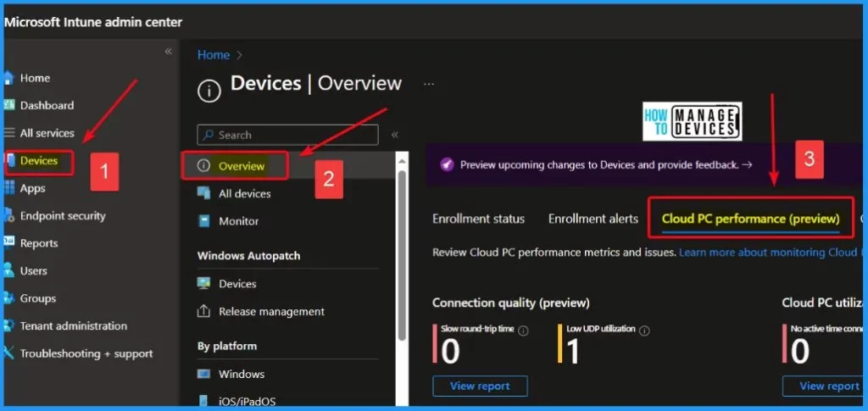Switch to the Enrollment alerts tab
The image size is (868, 411).
[593, 219]
